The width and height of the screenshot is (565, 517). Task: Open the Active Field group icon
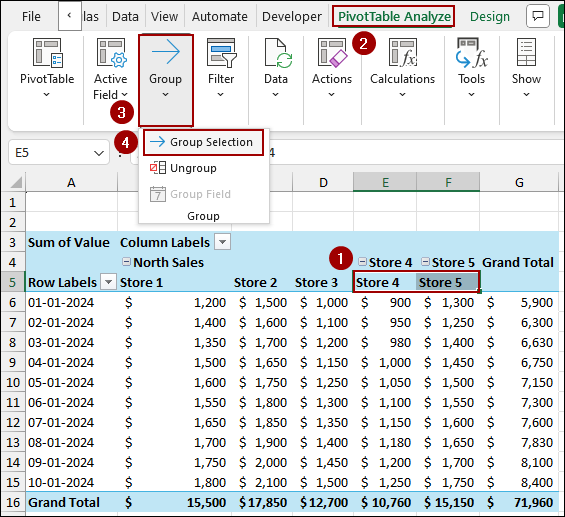(111, 53)
